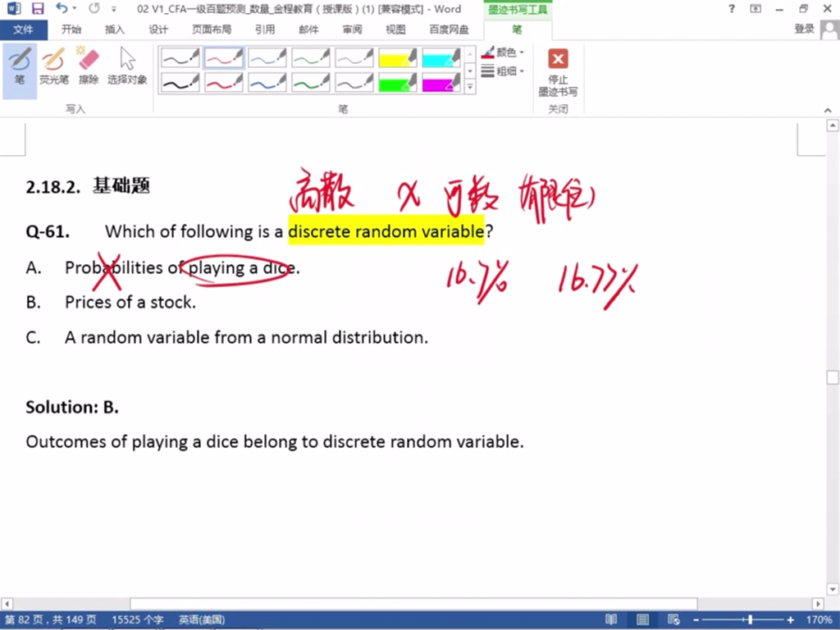Image resolution: width=840 pixels, height=630 pixels.
Task: Select the Pen (笔) tool
Action: pyautogui.click(x=20, y=67)
